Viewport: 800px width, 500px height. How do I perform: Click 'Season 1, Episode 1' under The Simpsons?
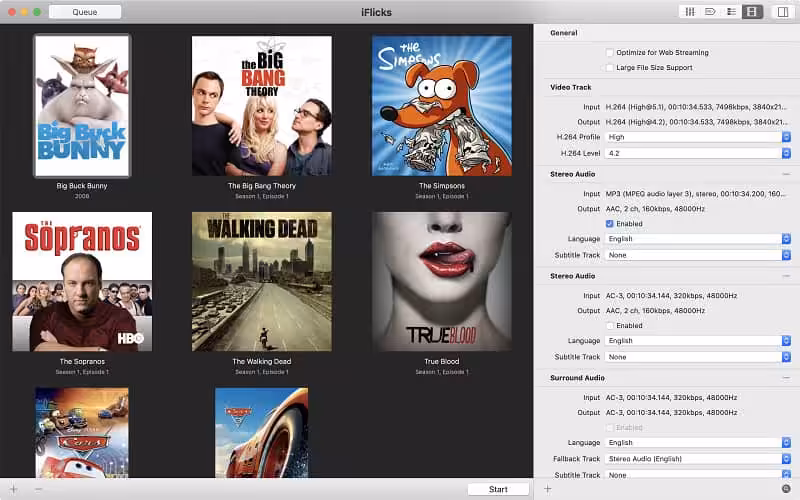pos(442,196)
